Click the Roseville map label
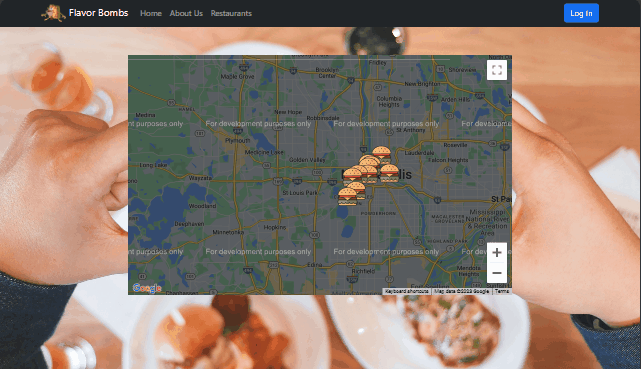Screen dimensions: 641x369 pyautogui.click(x=455, y=145)
